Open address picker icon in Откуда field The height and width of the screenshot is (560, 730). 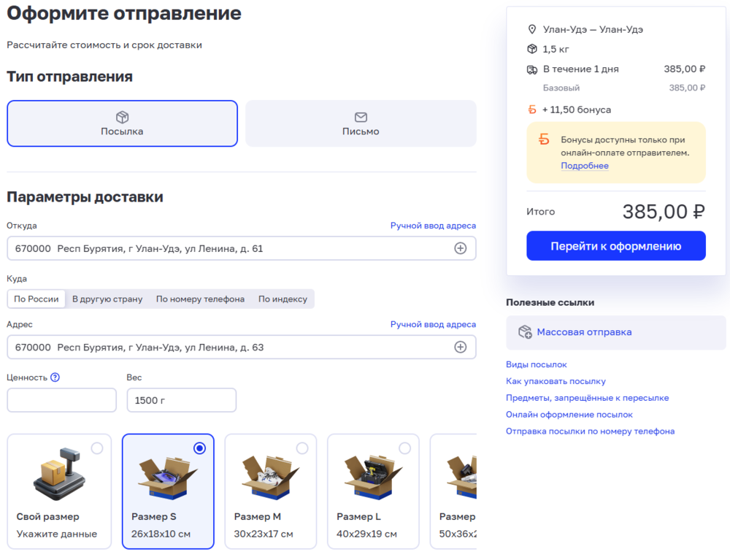pos(460,248)
